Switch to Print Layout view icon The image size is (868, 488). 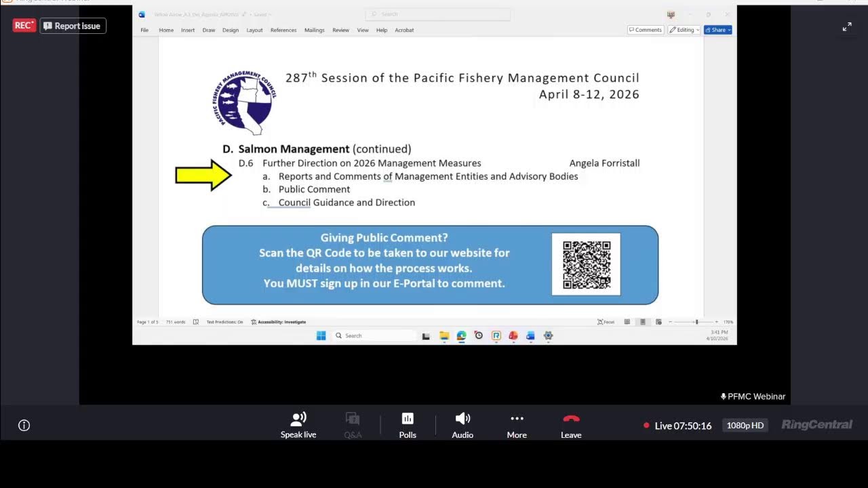click(x=643, y=322)
